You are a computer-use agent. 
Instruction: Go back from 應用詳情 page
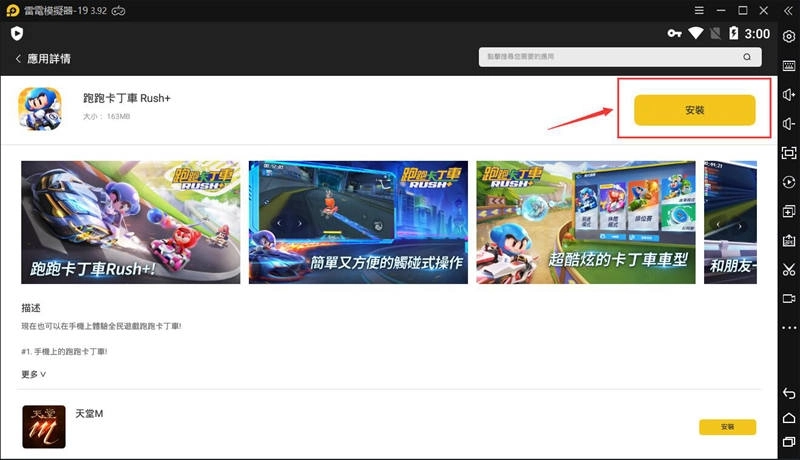pyautogui.click(x=18, y=59)
